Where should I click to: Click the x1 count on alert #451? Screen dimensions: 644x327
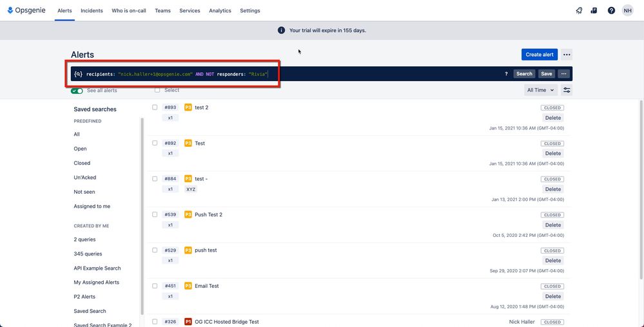(x=170, y=296)
